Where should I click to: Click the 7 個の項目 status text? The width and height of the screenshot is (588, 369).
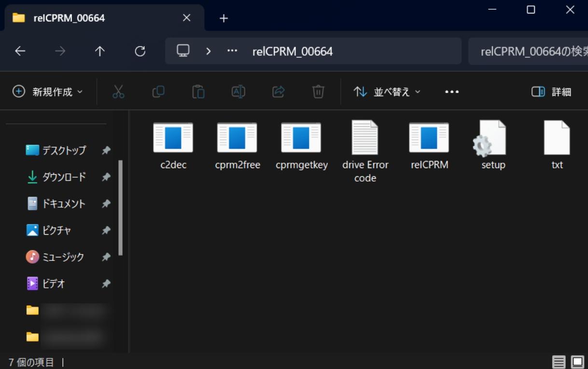coord(31,362)
